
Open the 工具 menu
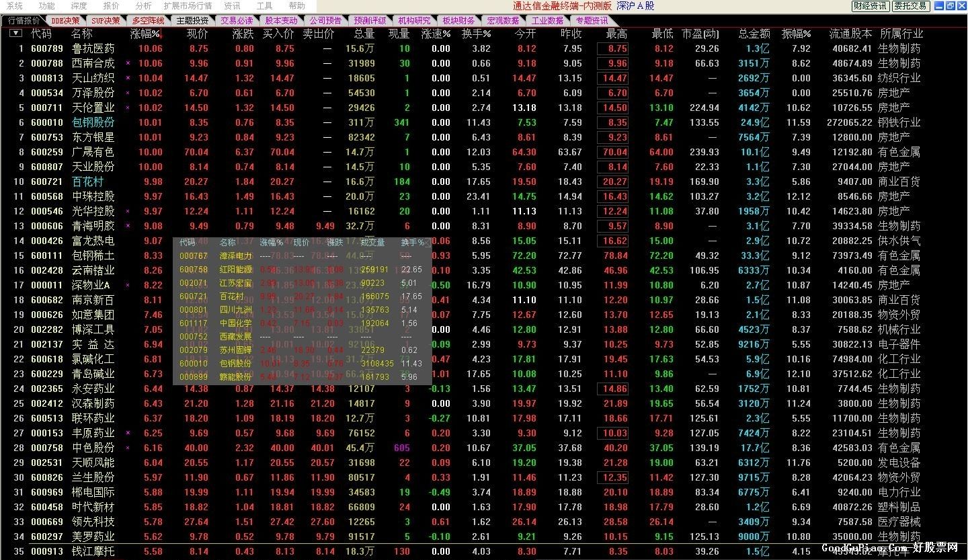(x=264, y=5)
